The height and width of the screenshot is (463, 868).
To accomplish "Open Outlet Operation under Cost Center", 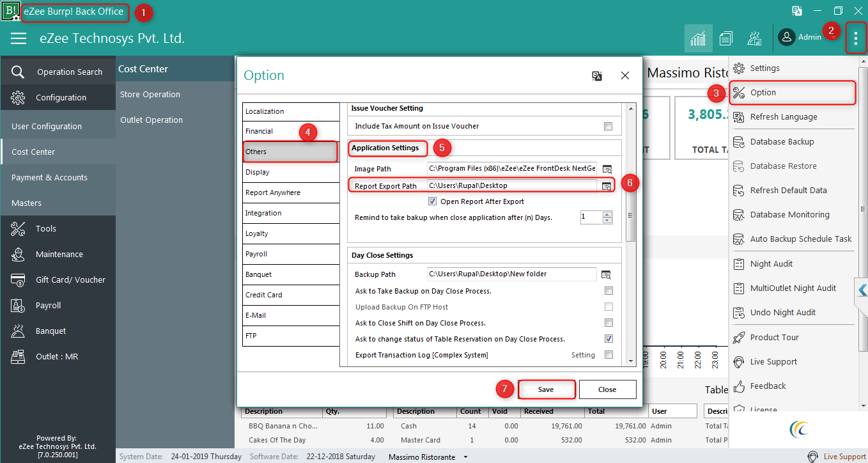I will (x=151, y=120).
